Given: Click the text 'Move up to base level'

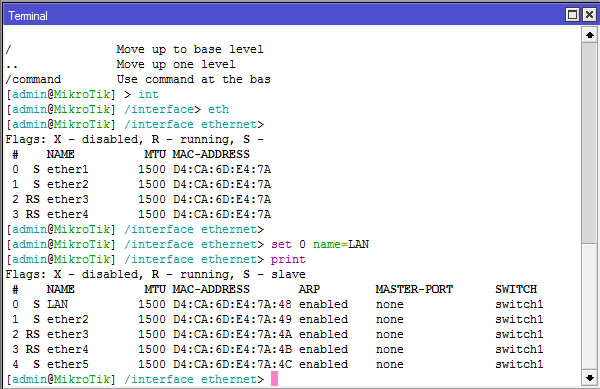Looking at the screenshot, I should (x=190, y=49).
